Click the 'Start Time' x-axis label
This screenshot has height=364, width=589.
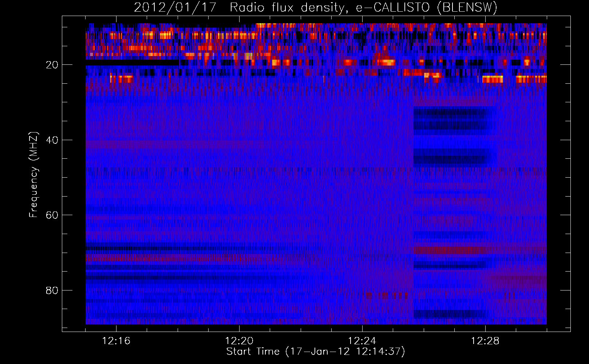point(316,352)
